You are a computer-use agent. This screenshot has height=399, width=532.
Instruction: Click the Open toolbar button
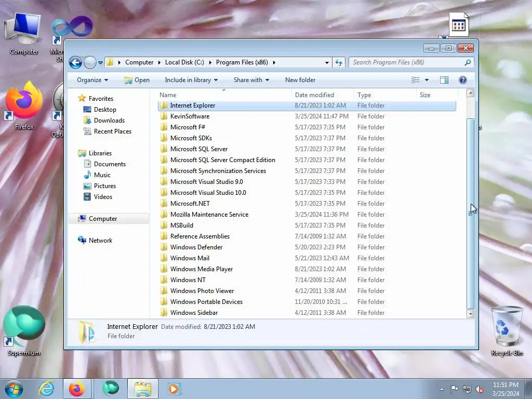(137, 80)
